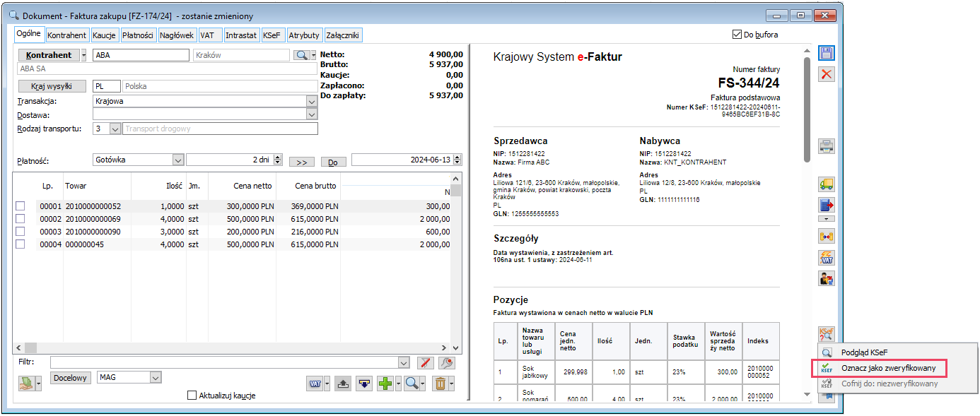Move selected item up with the up-arrow icon
Screen dimensions: 980x416
point(343,384)
